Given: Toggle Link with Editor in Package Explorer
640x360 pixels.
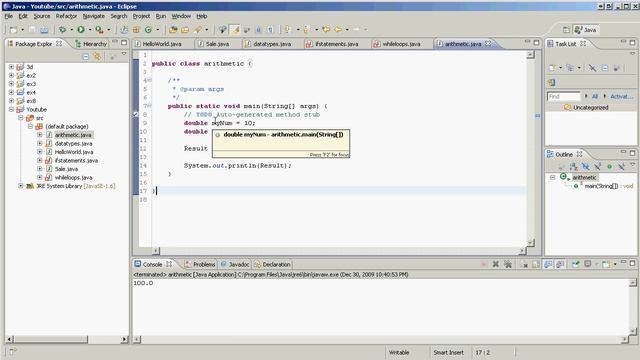Looking at the screenshot, I should (97, 56).
